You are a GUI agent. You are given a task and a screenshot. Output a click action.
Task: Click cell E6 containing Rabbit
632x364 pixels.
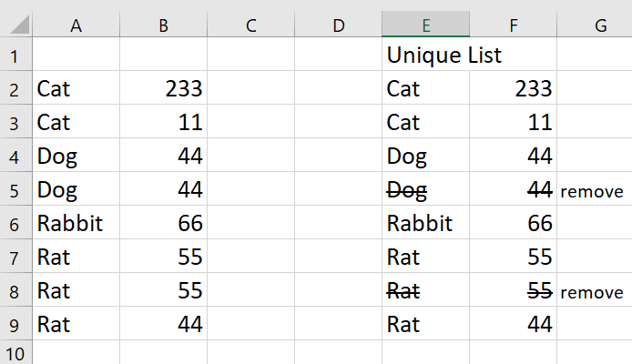(426, 222)
